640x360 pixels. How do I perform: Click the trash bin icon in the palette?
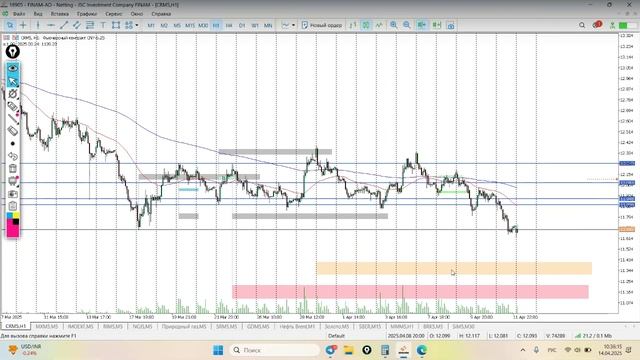tap(13, 169)
